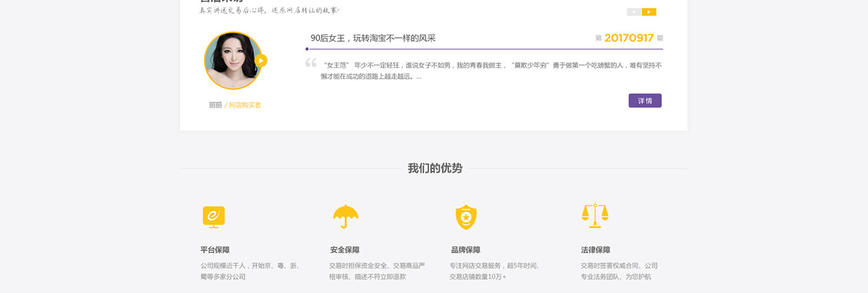Select the 品牌保障 heading
868x293 pixels.
[466, 250]
